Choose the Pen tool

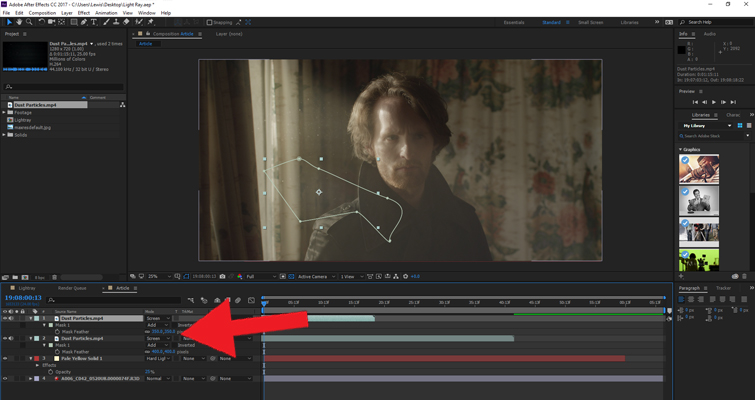click(83, 21)
